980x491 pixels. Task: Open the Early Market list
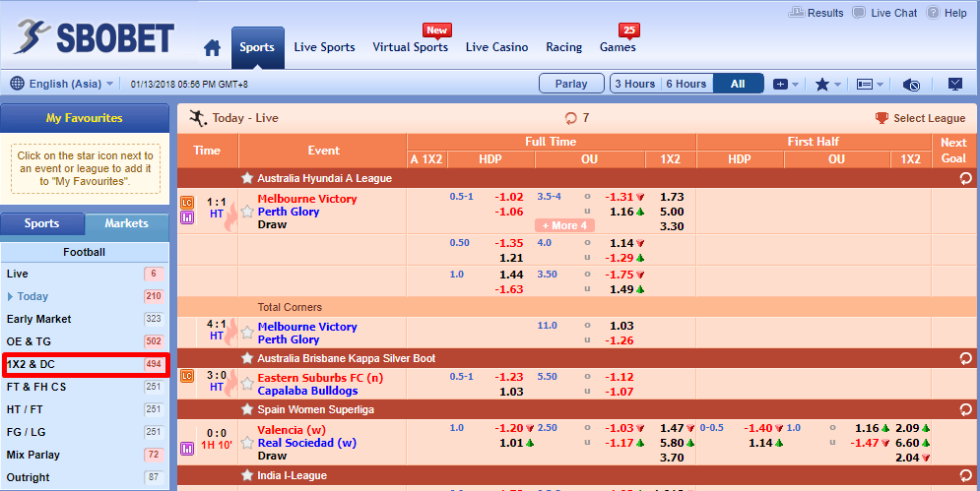[85, 319]
